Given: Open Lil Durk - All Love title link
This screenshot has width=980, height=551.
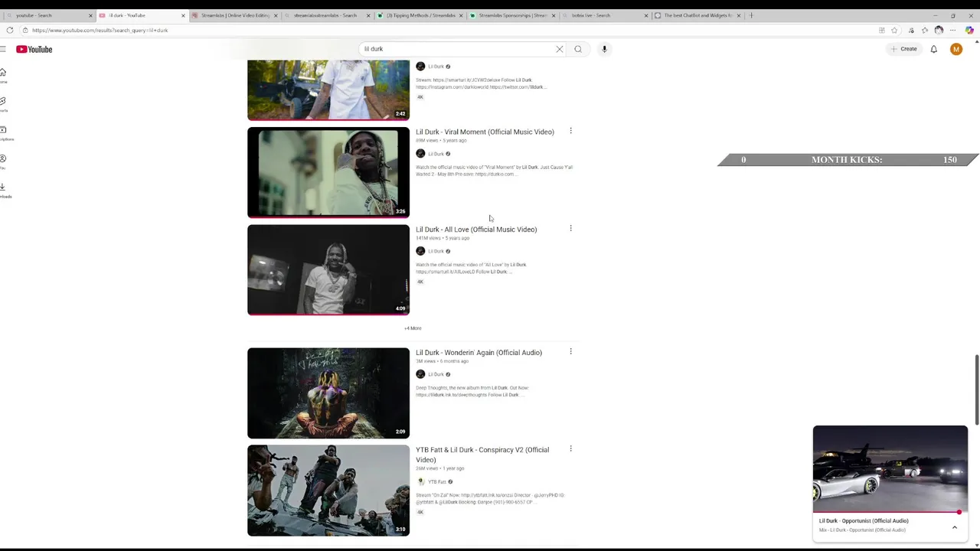Looking at the screenshot, I should point(476,230).
